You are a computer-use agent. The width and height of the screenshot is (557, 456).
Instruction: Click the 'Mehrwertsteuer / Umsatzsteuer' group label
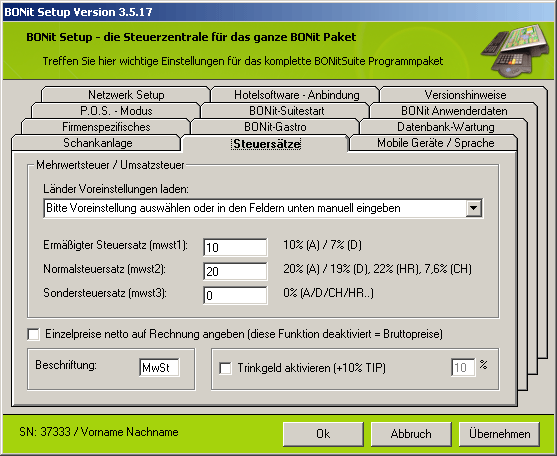110,165
